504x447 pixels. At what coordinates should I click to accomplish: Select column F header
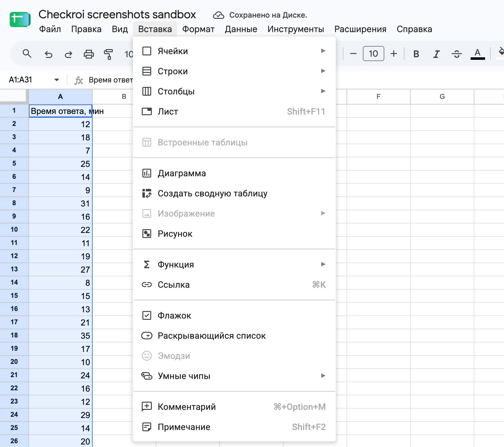pos(379,97)
